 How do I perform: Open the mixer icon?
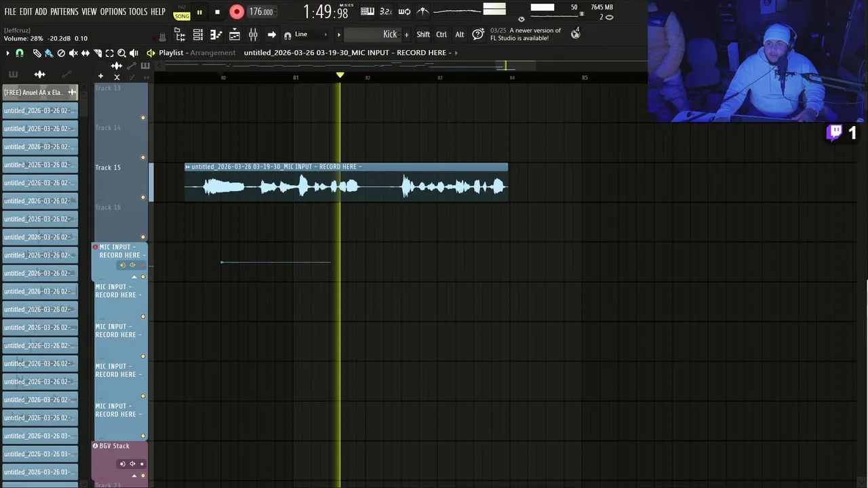pyautogui.click(x=253, y=35)
